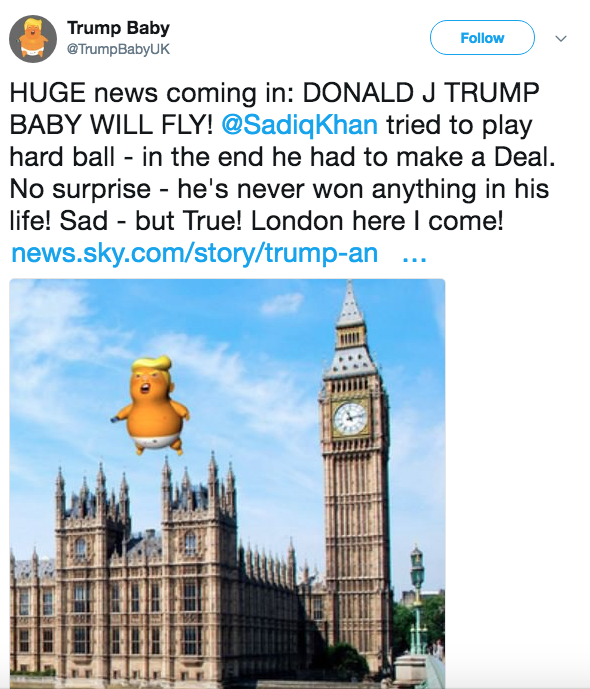Click the Trump Baby display name
The width and height of the screenshot is (590, 689).
118,28
